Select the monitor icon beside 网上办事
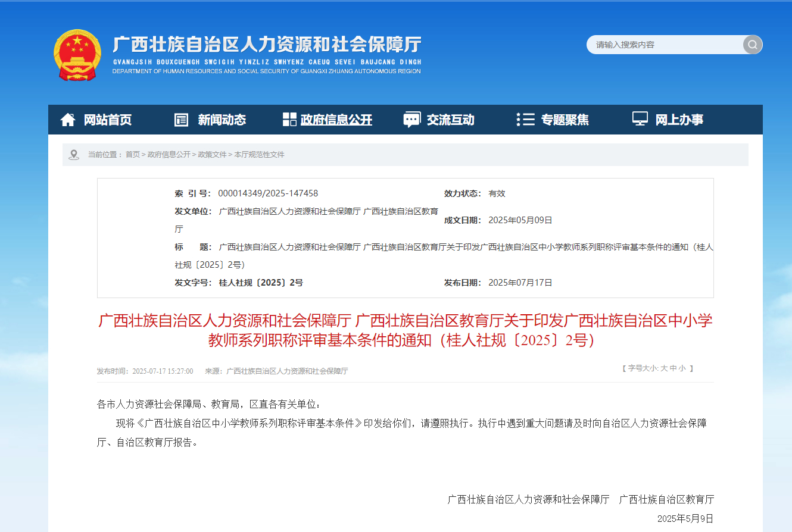This screenshot has height=532, width=792. point(640,120)
